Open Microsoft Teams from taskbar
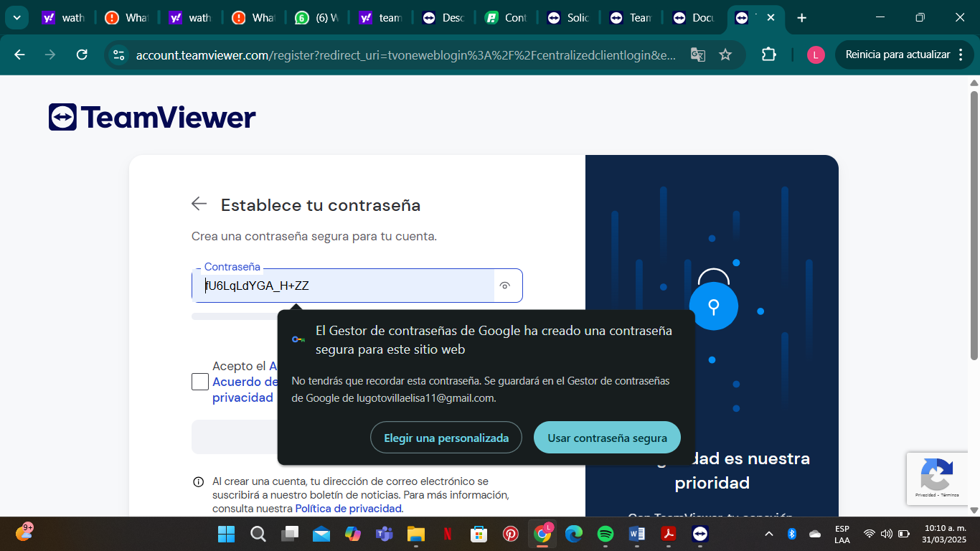 click(x=385, y=534)
